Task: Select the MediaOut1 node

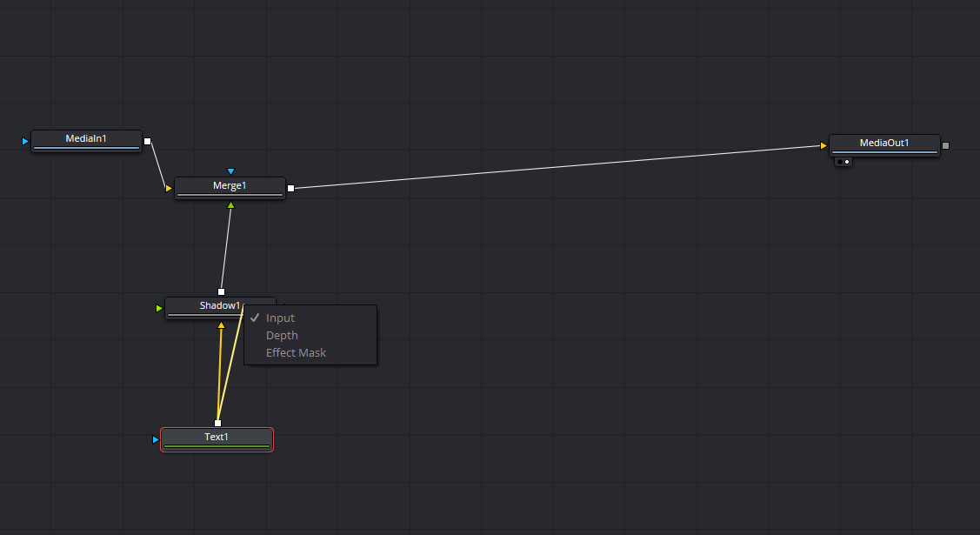Action: [884, 145]
